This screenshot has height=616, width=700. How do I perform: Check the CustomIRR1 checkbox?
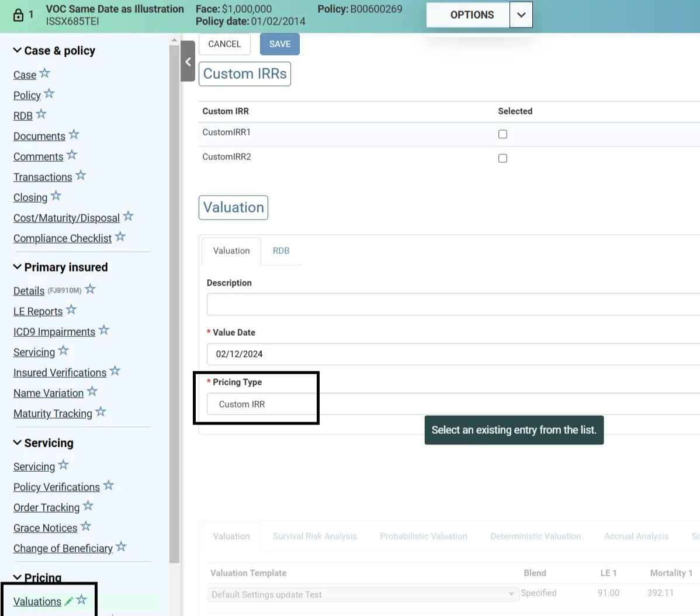coord(503,134)
